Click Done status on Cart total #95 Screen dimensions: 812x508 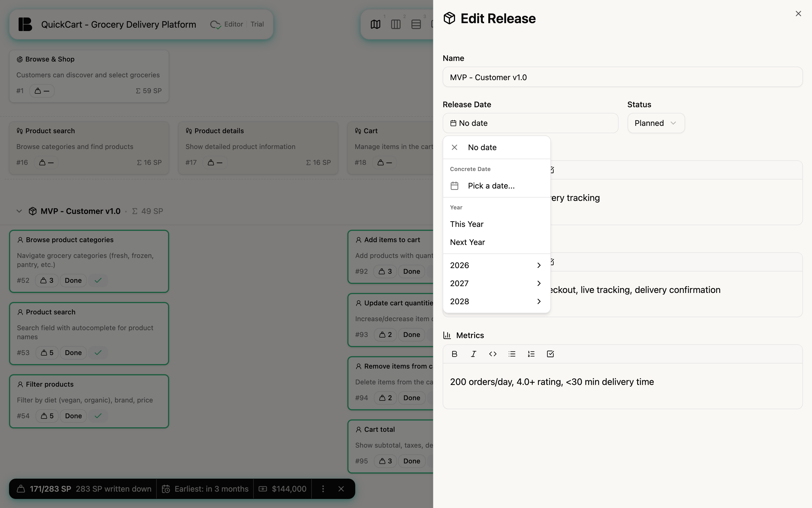412,461
